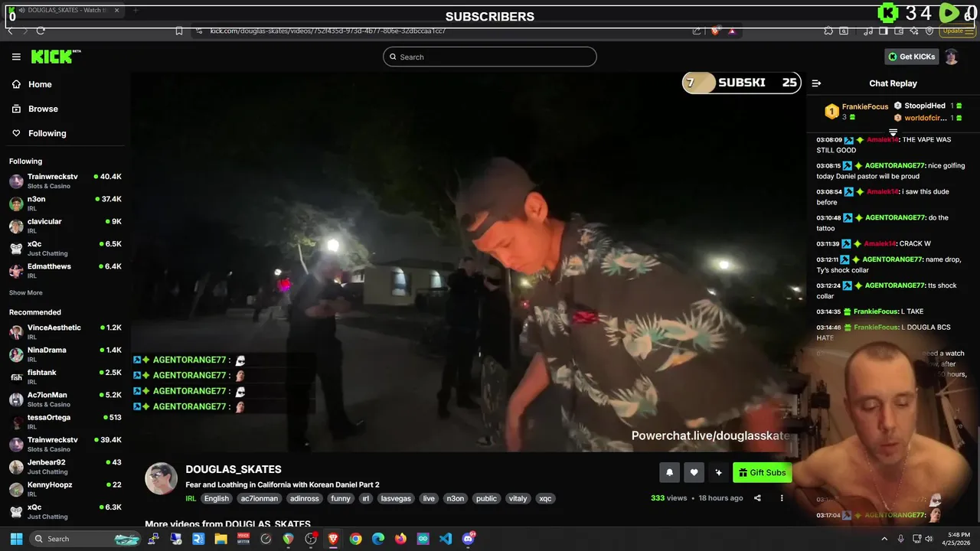Viewport: 980px width, 551px height.
Task: Click the Gift Subs button
Action: [x=762, y=473]
